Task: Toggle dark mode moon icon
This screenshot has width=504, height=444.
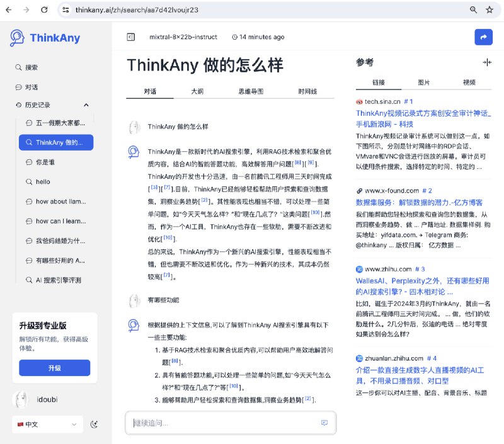Action: tap(94, 424)
